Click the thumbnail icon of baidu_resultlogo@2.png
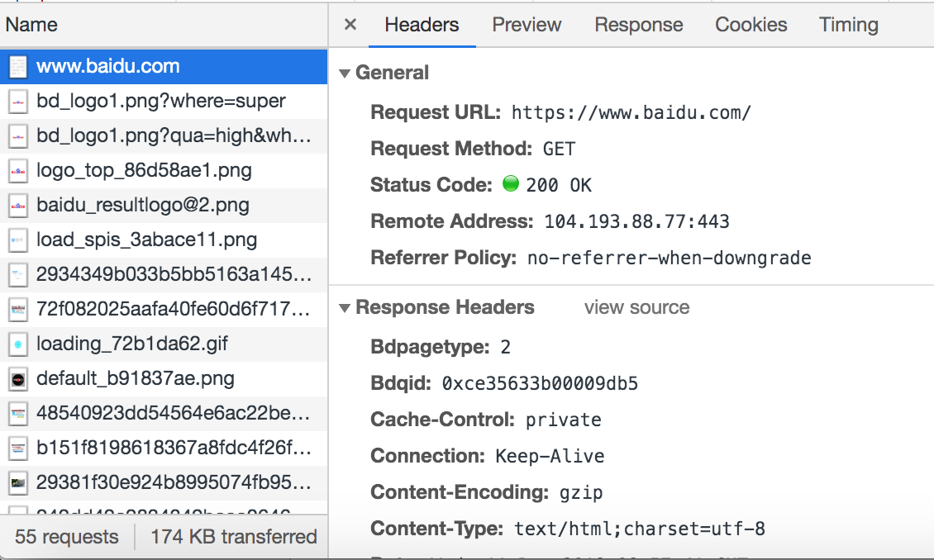The width and height of the screenshot is (934, 560). pyautogui.click(x=18, y=206)
